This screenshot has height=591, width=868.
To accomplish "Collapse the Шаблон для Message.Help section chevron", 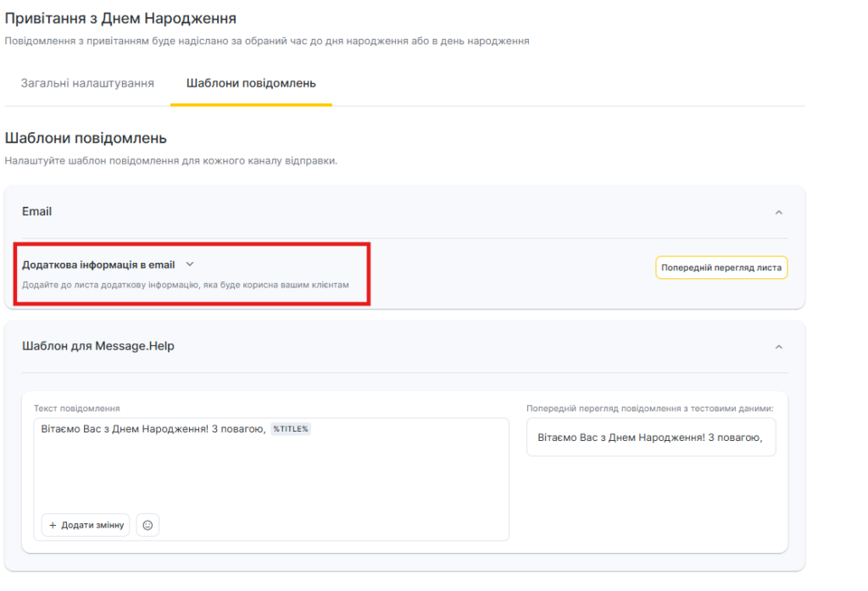I will coord(778,347).
